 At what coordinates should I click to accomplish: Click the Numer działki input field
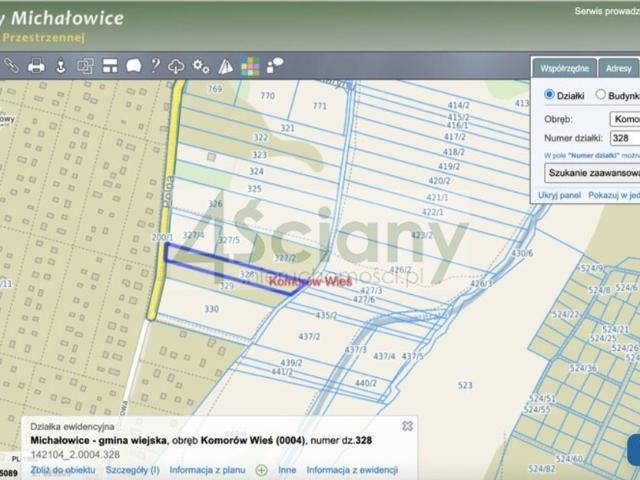[x=625, y=138]
